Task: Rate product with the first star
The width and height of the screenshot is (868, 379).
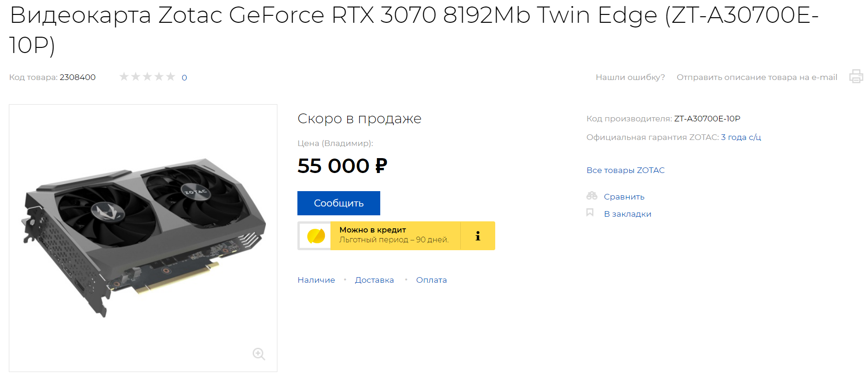Action: point(124,77)
